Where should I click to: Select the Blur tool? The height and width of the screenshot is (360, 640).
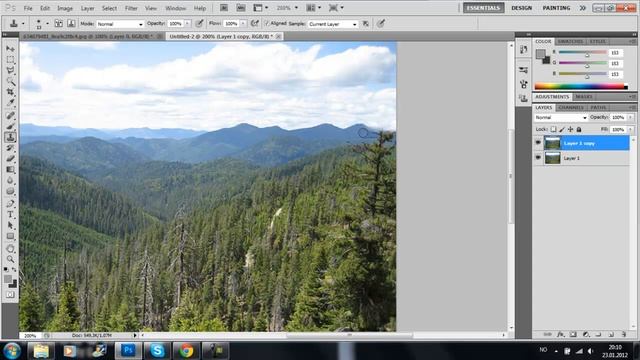coord(10,180)
